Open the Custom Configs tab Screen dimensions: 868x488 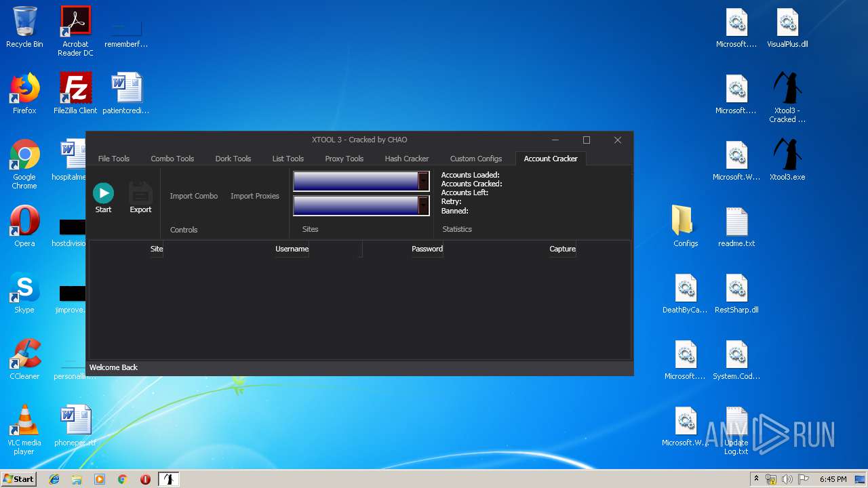coord(476,159)
